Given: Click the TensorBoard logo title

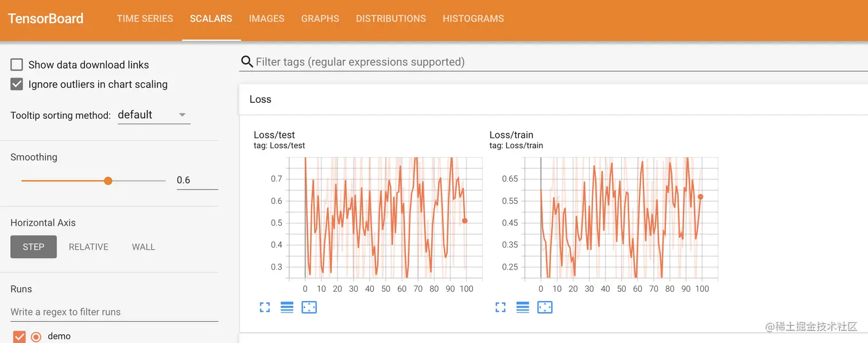Looking at the screenshot, I should (46, 18).
